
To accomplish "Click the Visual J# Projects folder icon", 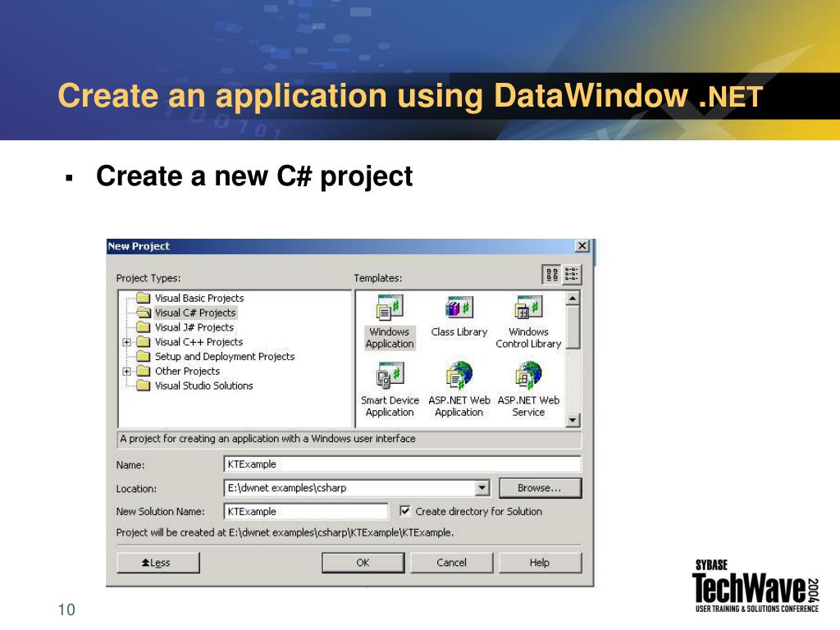I will coord(143,326).
